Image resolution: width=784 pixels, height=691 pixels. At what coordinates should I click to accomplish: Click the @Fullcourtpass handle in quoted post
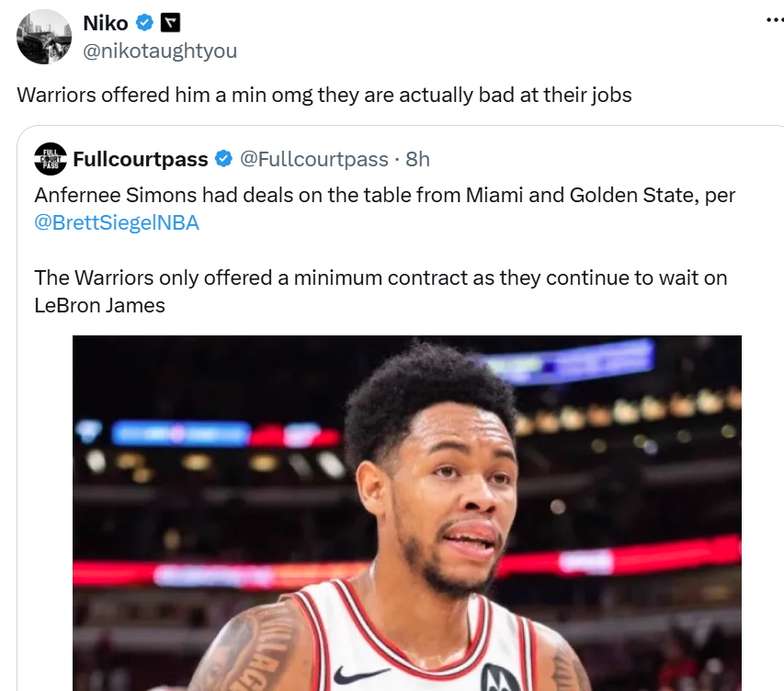click(x=314, y=159)
